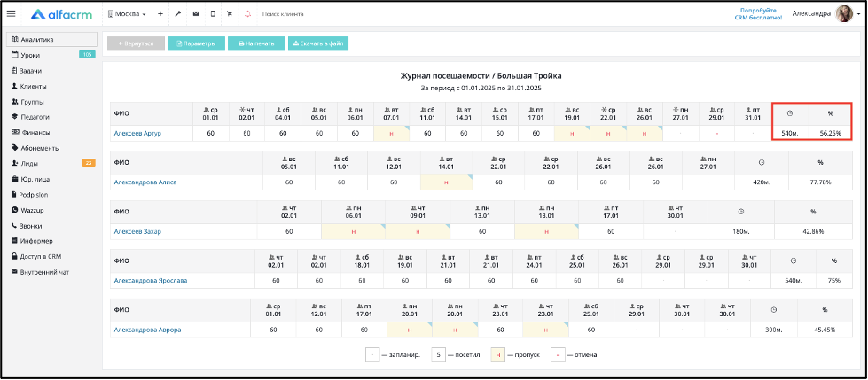Open student link Алексеев Артур
The width and height of the screenshot is (868, 380).
(x=137, y=133)
